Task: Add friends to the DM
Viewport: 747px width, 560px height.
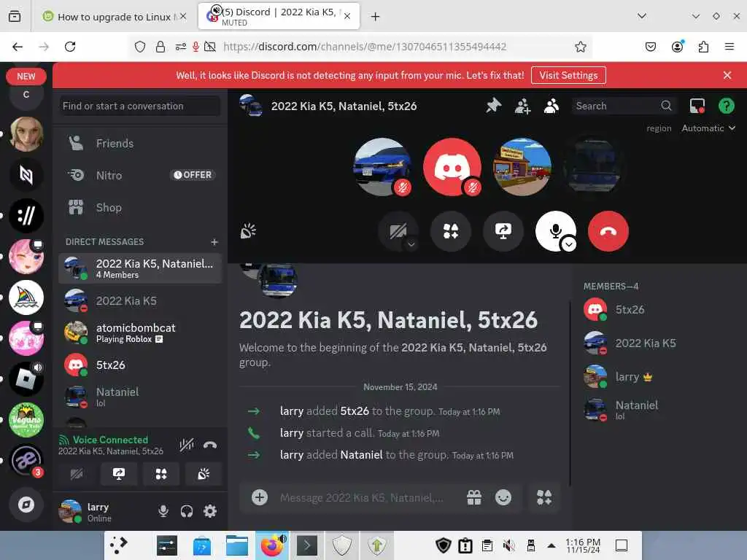Action: coord(522,106)
